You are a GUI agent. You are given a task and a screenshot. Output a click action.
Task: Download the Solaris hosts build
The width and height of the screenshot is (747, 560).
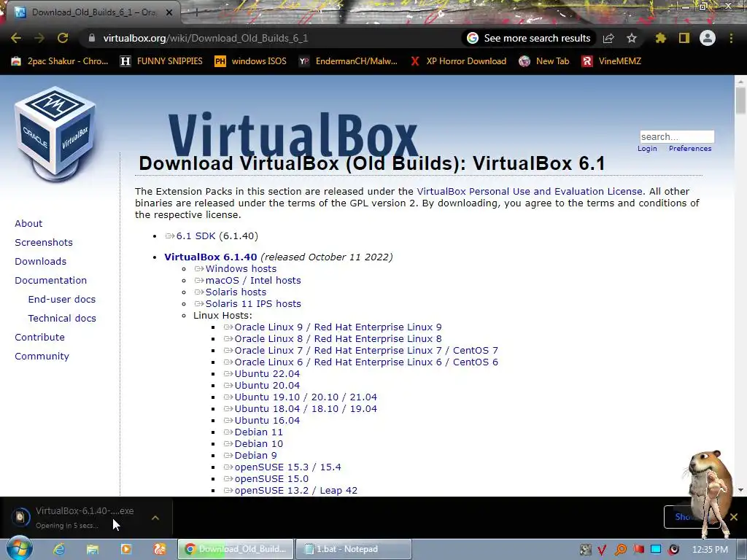click(x=231, y=292)
